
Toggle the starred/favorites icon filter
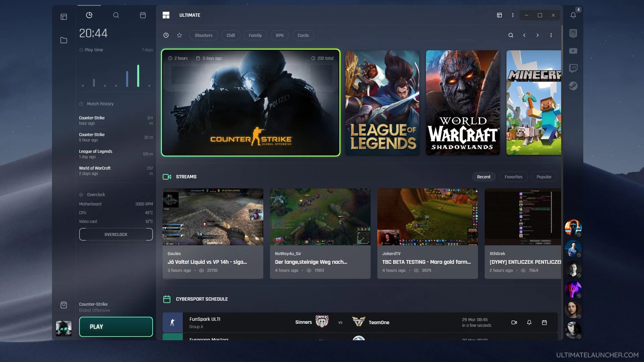pos(179,35)
